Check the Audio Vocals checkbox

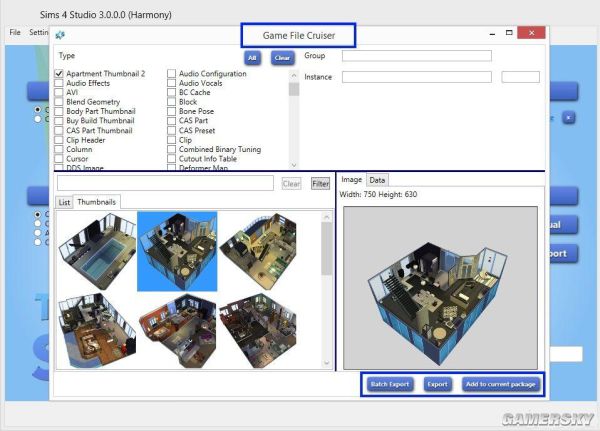(171, 83)
